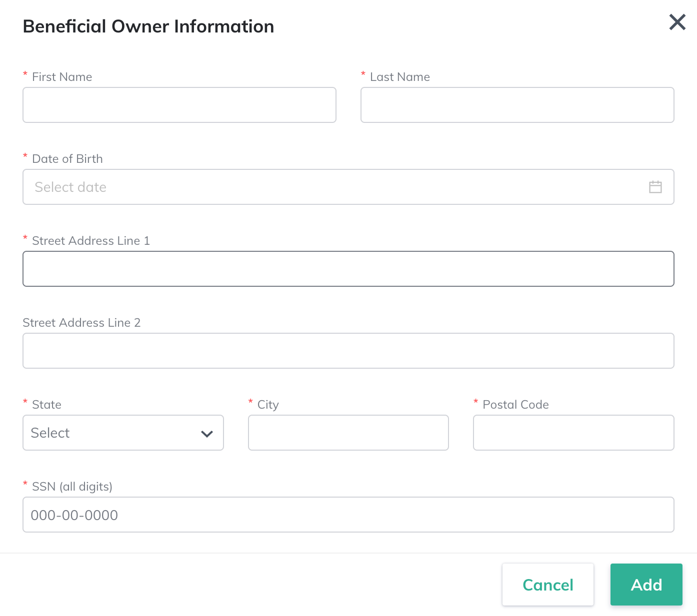Click into the Last Name field

click(x=517, y=105)
